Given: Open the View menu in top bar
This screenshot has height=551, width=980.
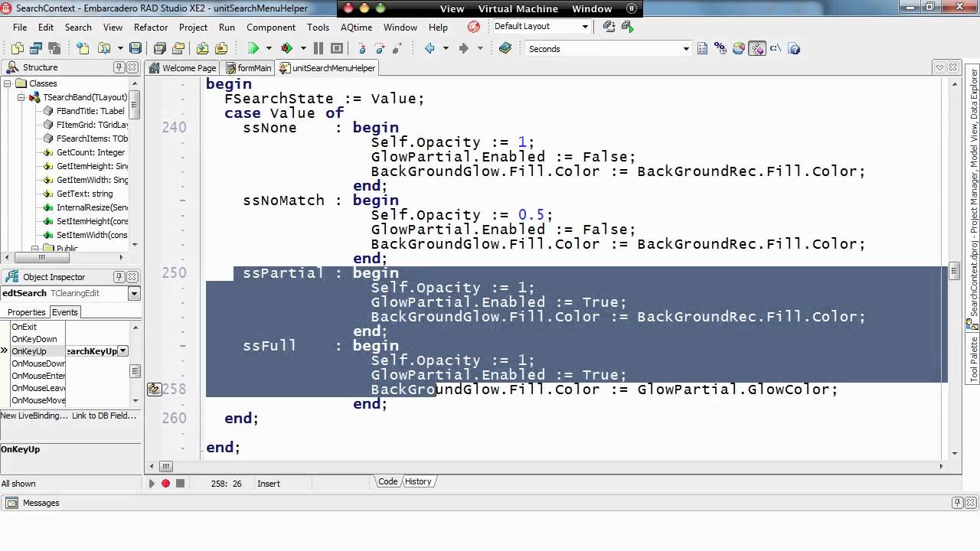Looking at the screenshot, I should (452, 8).
